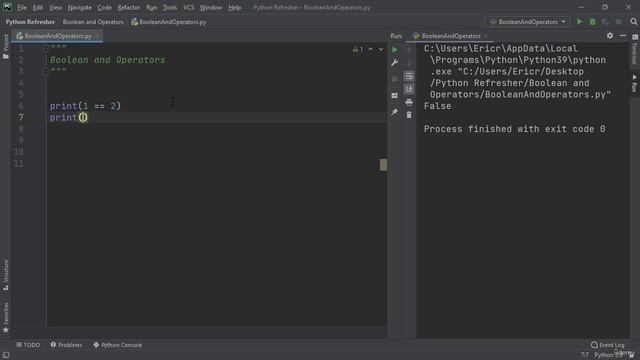Hide the Run tool window
Screen dimensions: 640x360
pyautogui.click(x=623, y=36)
